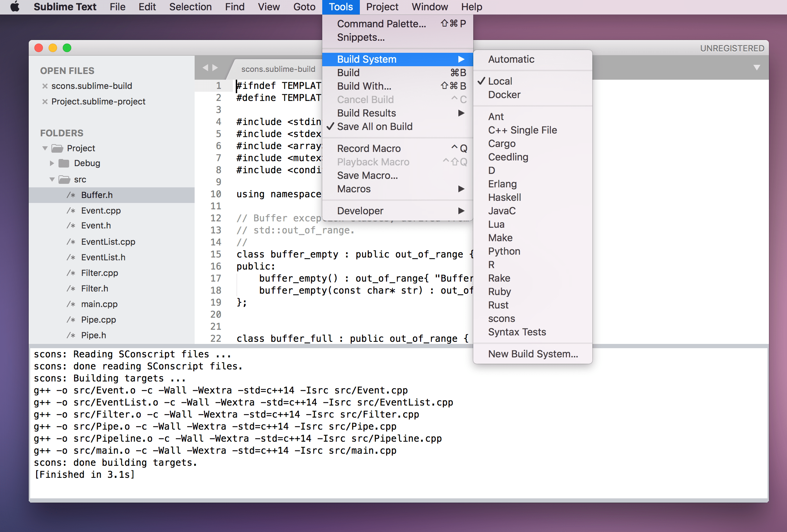787x532 pixels.
Task: Close scons.sublime-build in Open Files
Action: point(45,86)
